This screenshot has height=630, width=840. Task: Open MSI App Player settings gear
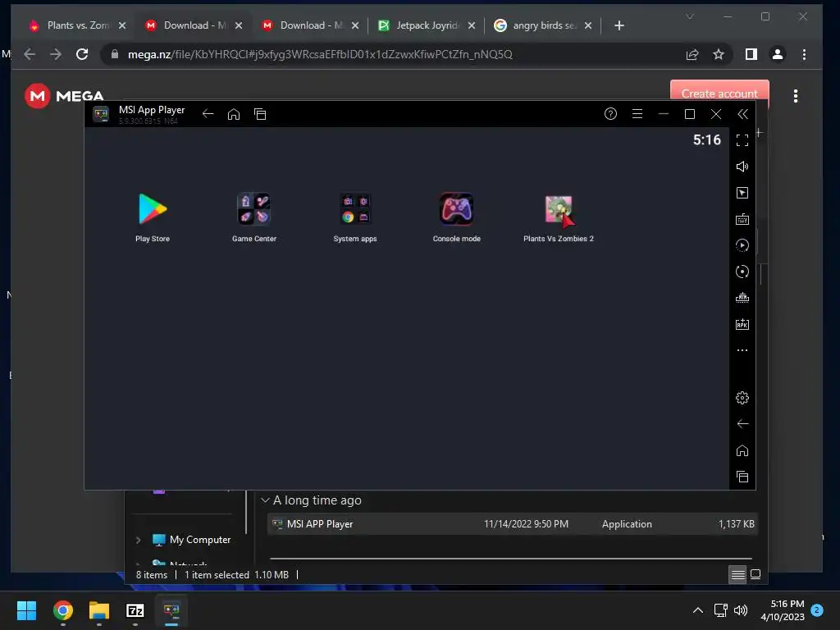742,398
